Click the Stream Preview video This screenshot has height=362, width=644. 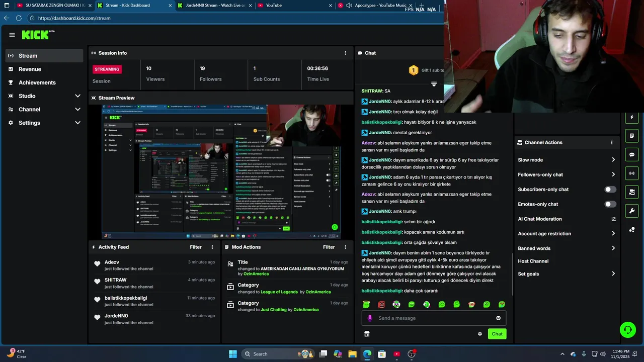click(x=221, y=172)
